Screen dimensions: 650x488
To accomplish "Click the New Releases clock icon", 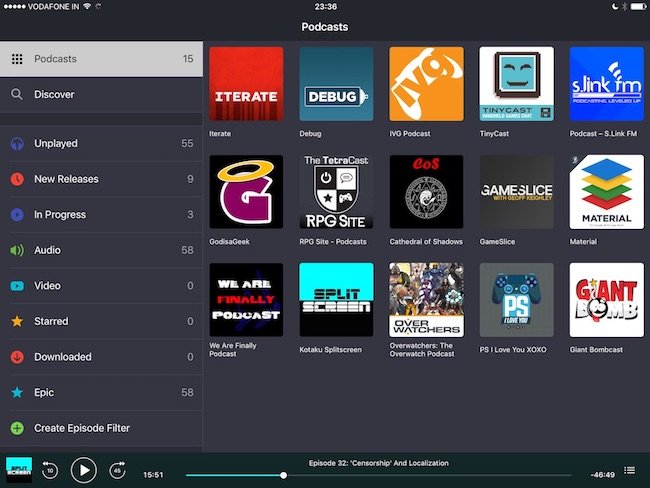I will pos(17,179).
